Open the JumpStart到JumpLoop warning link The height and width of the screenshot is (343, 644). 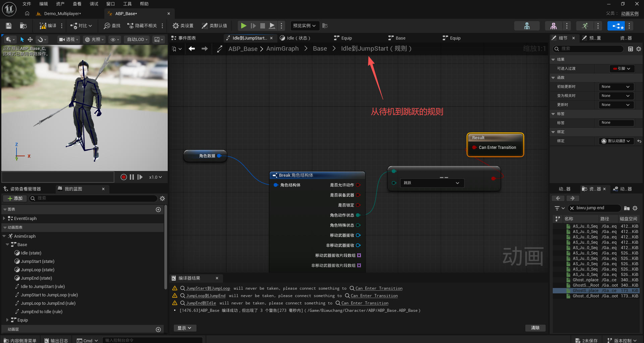point(208,289)
